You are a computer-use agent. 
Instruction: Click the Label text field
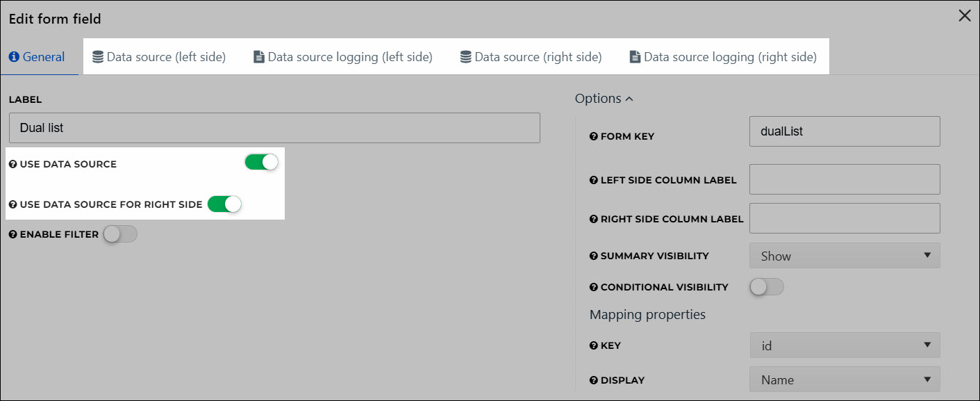click(x=274, y=128)
